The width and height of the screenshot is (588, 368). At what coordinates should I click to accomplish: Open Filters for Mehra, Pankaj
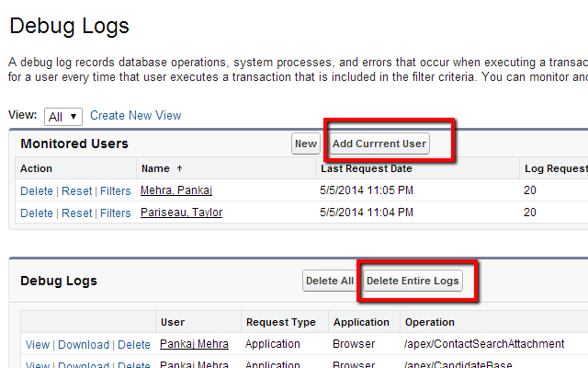116,190
